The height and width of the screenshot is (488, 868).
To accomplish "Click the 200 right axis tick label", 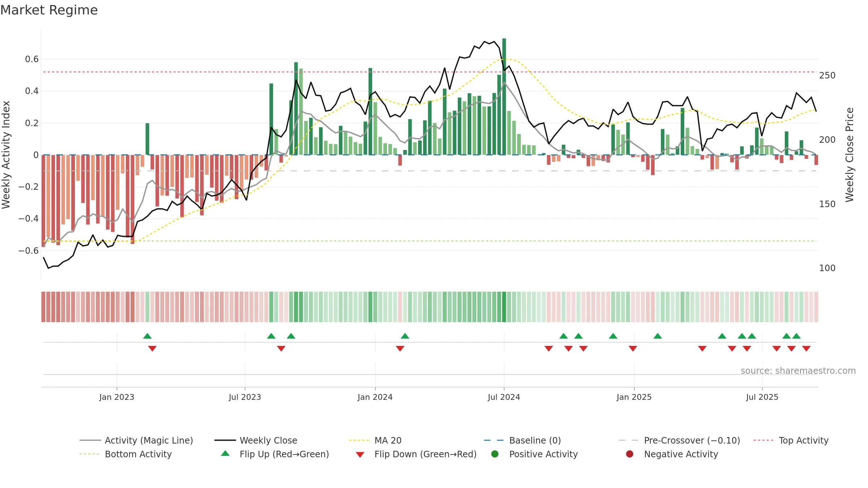I will pos(827,140).
